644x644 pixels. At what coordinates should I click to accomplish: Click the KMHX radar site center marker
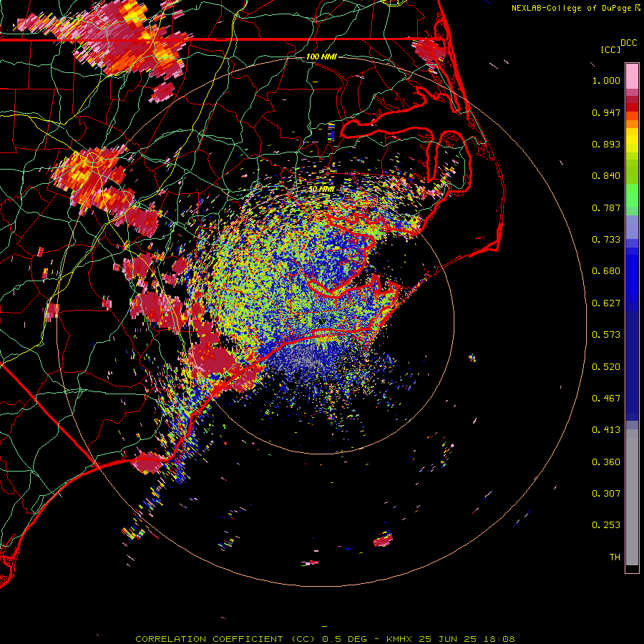(321, 322)
